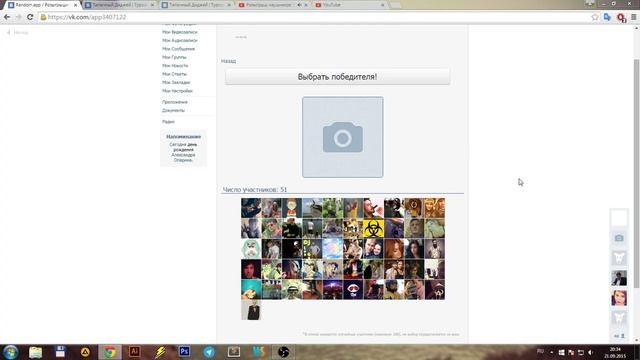Open 'Мои Аудиозаписи' in left menu
640x360 pixels.
point(180,40)
